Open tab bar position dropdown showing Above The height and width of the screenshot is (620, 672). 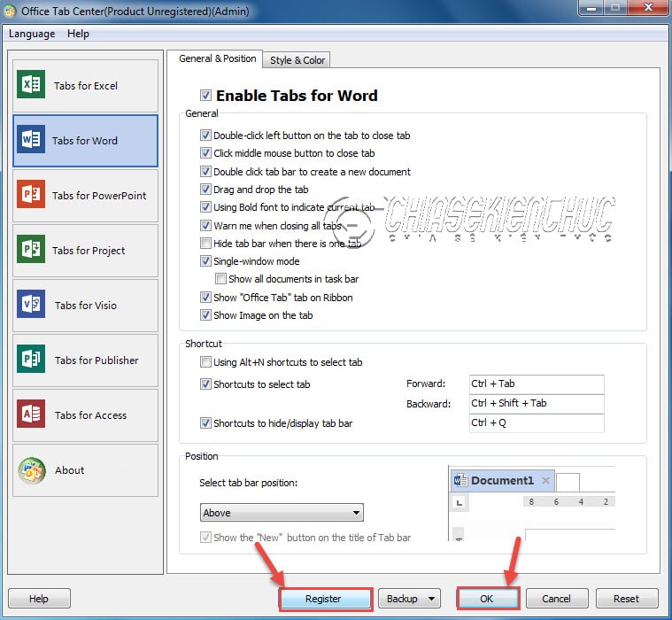tap(282, 513)
